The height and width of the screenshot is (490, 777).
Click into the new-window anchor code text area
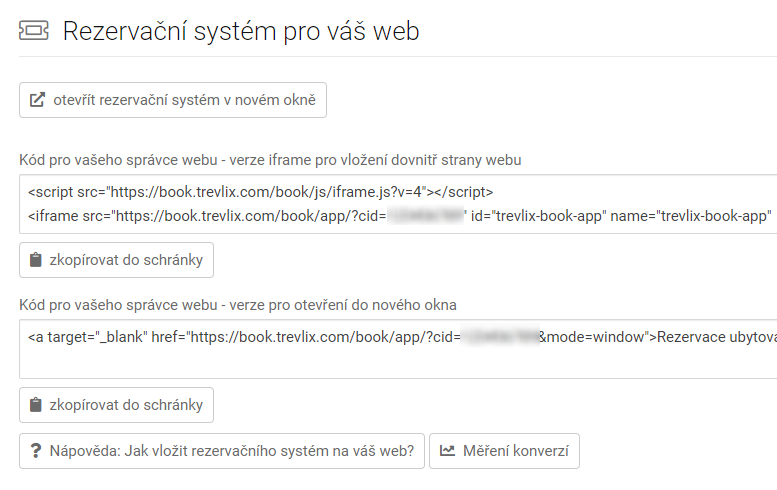point(398,349)
